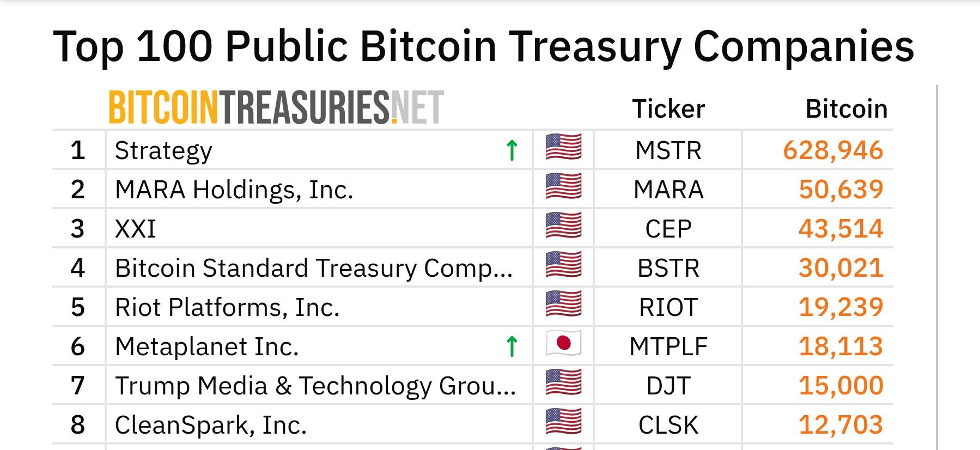The height and width of the screenshot is (450, 980).
Task: Click green up arrow beside Metaplanet Inc.
Action: (x=512, y=346)
